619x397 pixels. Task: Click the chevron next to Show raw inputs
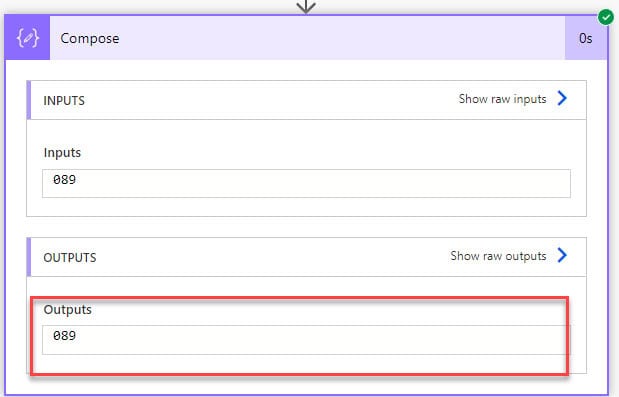pyautogui.click(x=562, y=98)
